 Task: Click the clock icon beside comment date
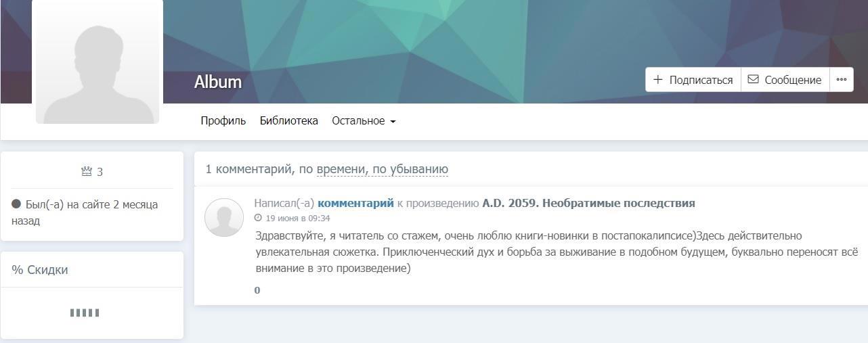point(258,219)
